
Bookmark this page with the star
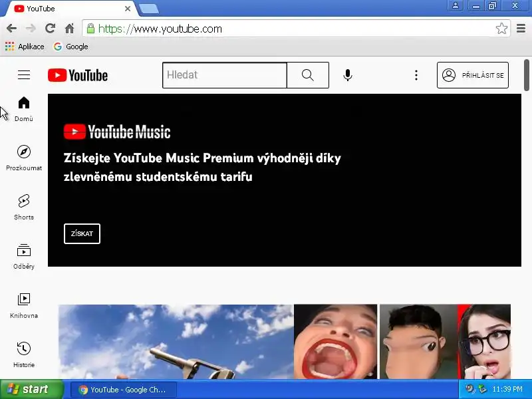(501, 29)
